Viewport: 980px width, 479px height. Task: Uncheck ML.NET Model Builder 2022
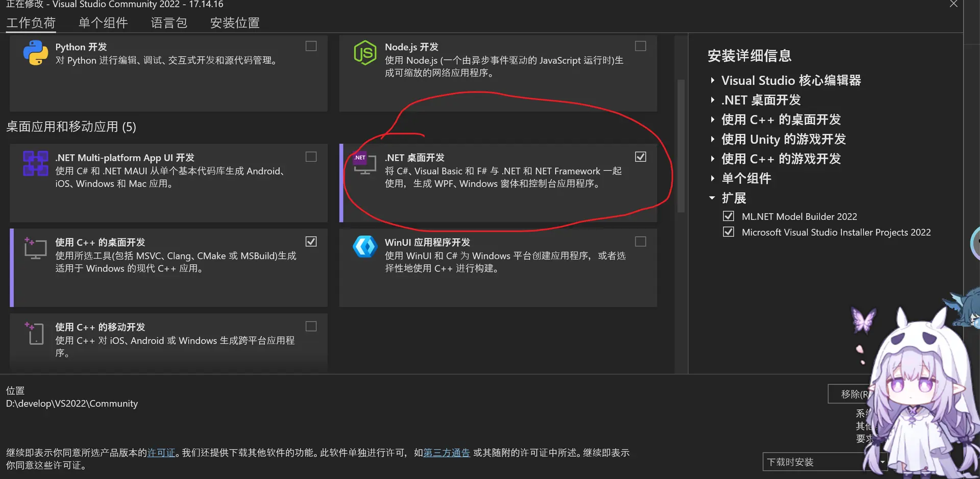(x=728, y=216)
